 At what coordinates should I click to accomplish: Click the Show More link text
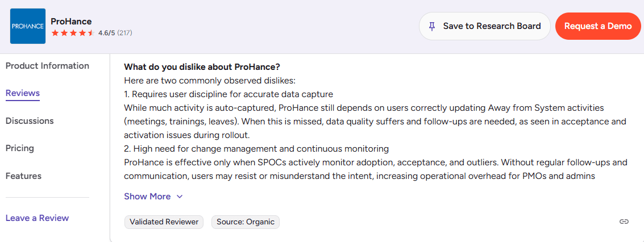pos(147,197)
